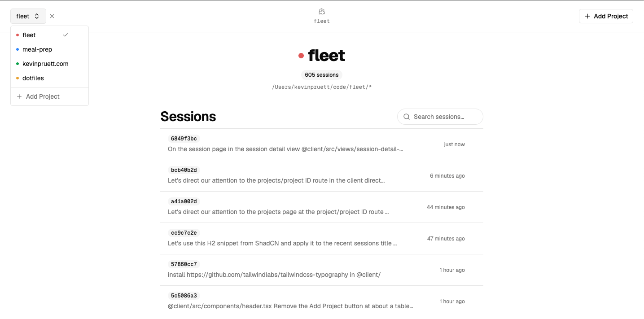Viewport: 644px width, 319px height.
Task: Click the Add Project button at top right
Action: (x=606, y=16)
